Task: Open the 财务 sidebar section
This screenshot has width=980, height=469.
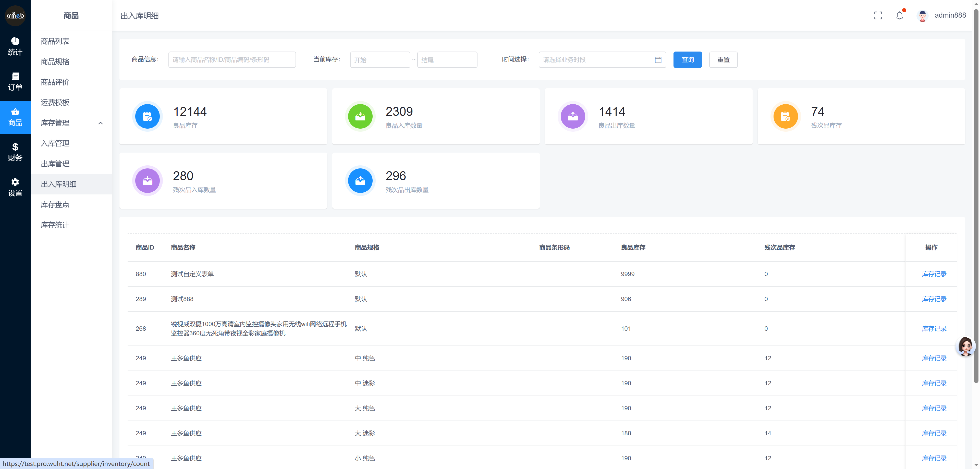Action: tap(15, 152)
